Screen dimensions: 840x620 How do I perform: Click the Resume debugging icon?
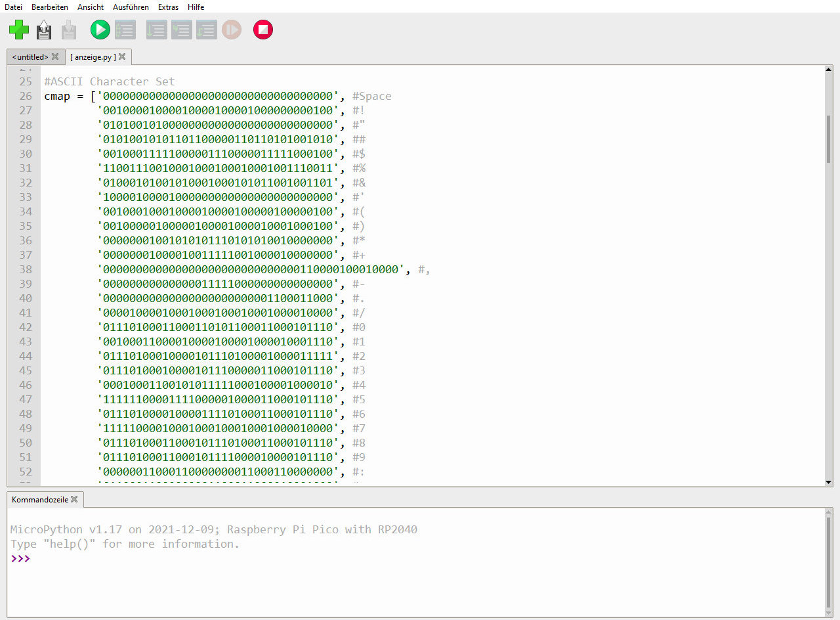point(232,30)
